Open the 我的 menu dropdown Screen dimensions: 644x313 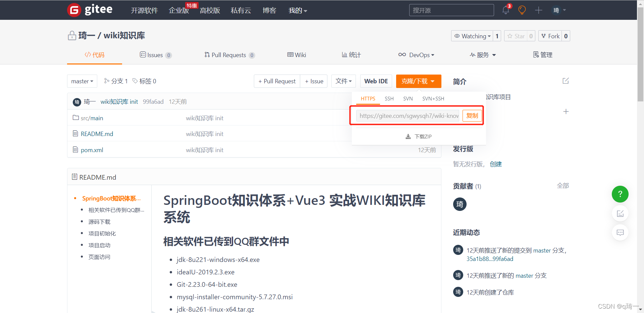point(298,10)
